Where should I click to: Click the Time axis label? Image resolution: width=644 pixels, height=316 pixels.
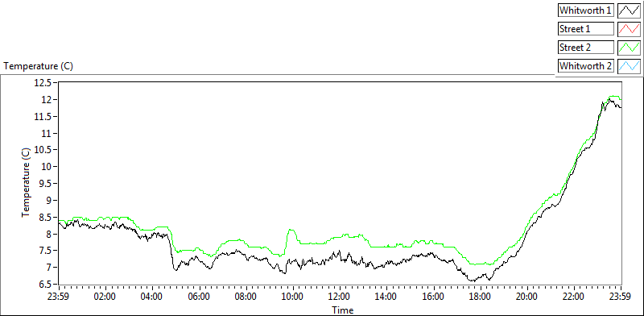tap(342, 310)
